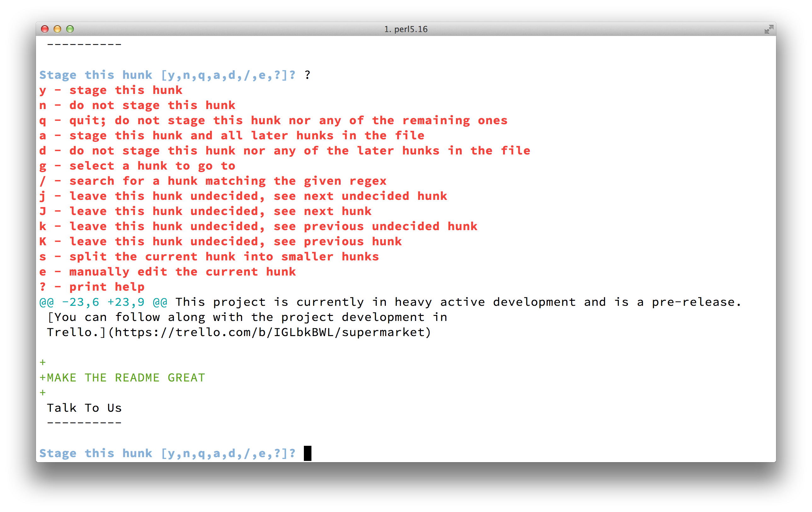Screen dimensions: 812x512
Task: Click the '? - print help' line
Action: point(92,287)
